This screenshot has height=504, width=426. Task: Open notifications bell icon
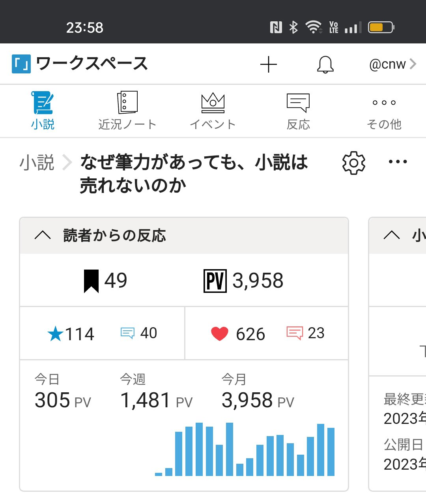click(325, 64)
